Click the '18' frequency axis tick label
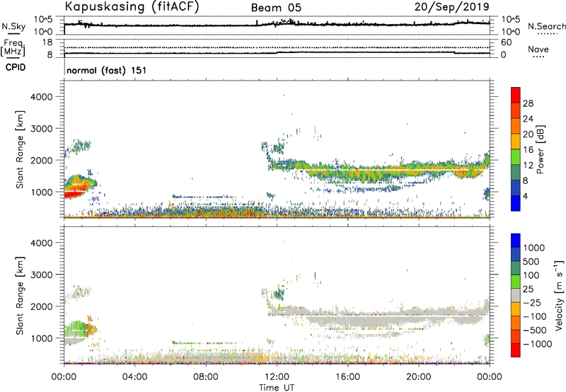566x392 pixels. 47,42
